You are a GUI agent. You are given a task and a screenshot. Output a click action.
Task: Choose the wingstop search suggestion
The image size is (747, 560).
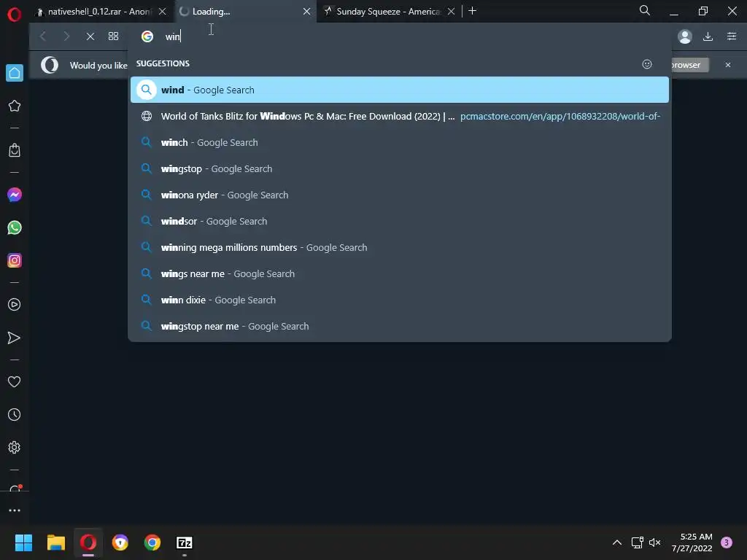[399, 168]
